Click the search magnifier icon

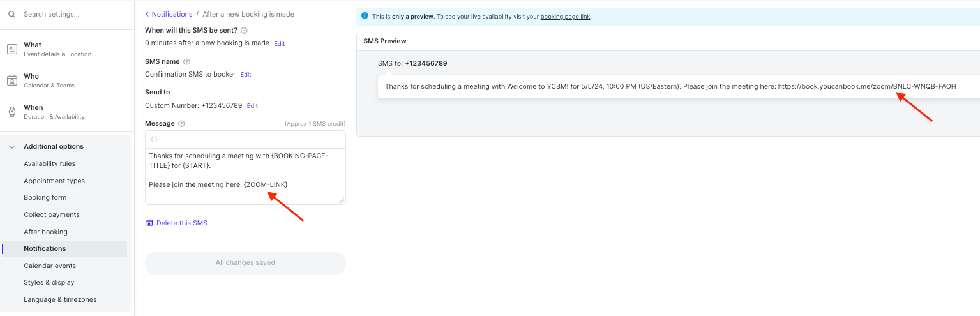(11, 14)
